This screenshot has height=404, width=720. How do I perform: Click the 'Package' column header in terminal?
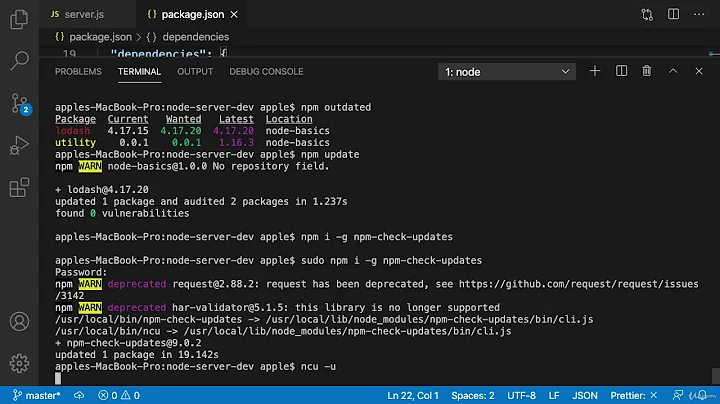point(75,119)
